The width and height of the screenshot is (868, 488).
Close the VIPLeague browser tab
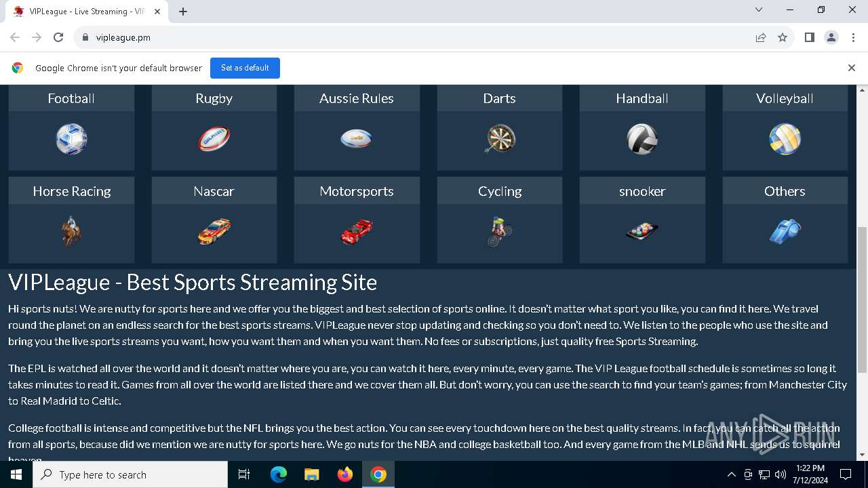[157, 12]
